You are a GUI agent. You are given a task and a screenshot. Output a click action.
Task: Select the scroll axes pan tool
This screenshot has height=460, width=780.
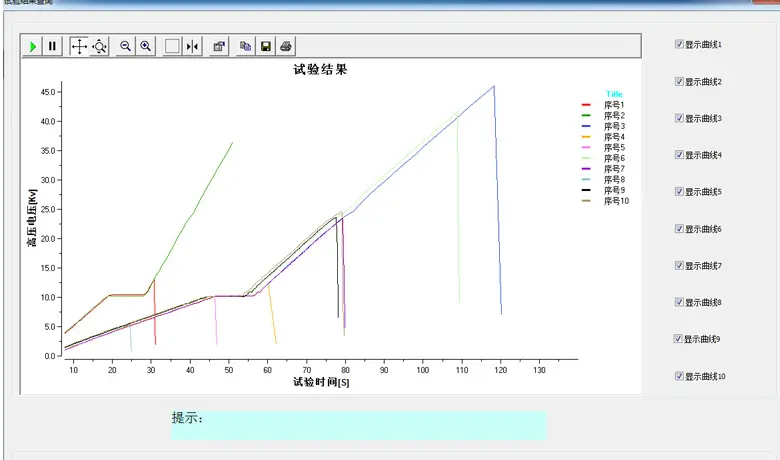point(79,46)
